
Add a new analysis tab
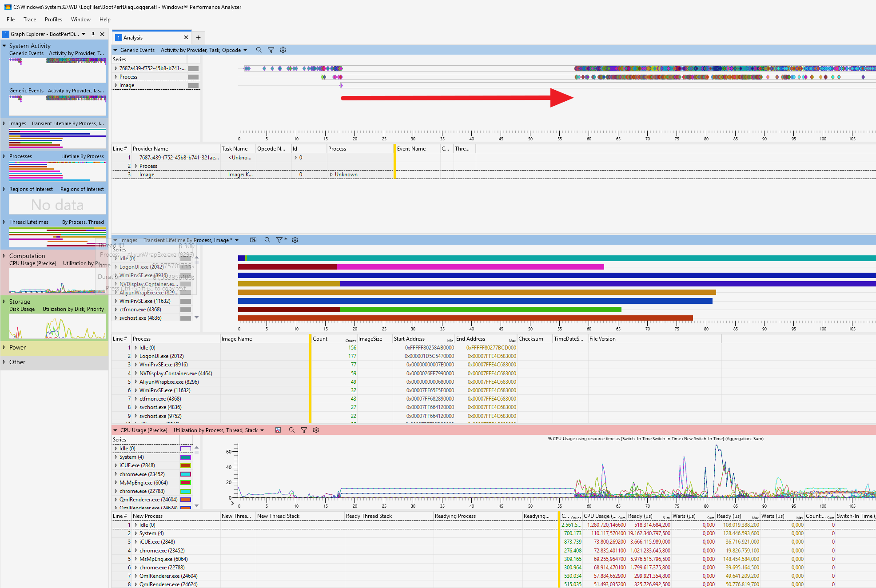pyautogui.click(x=199, y=38)
